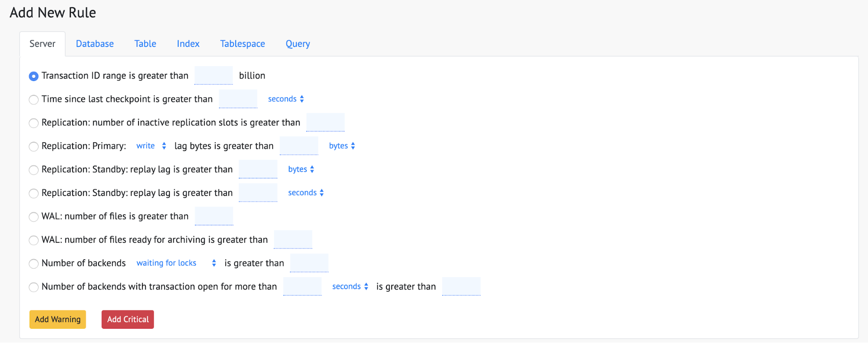Open seconds unit dropdown for checkpoint time
Screen dimensions: 868x343
(x=286, y=99)
